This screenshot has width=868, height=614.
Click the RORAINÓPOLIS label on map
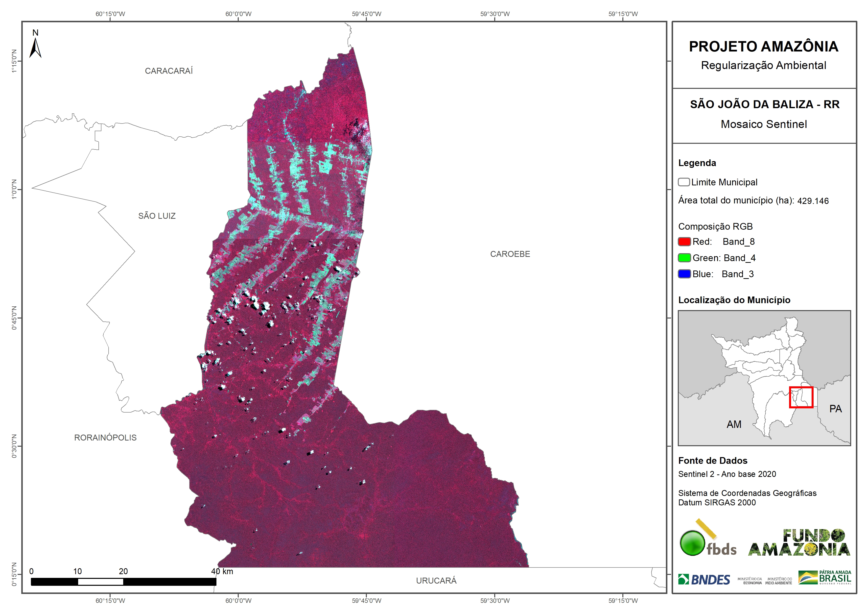105,438
